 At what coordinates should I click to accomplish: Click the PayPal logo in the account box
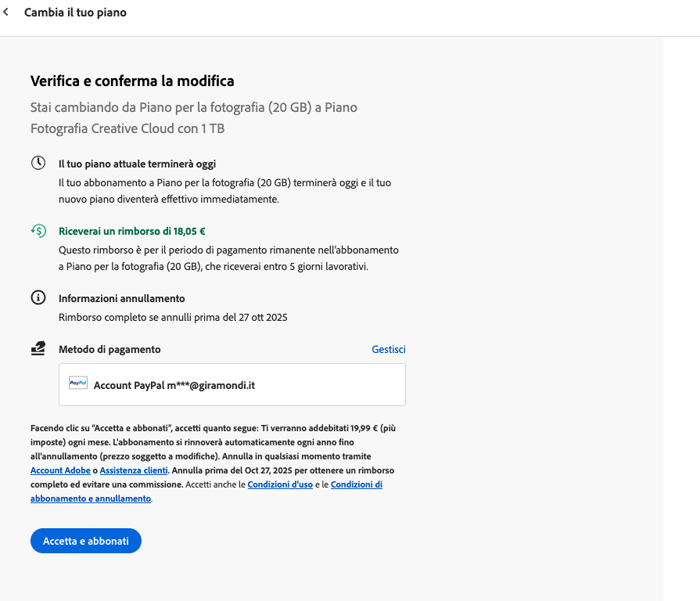78,383
